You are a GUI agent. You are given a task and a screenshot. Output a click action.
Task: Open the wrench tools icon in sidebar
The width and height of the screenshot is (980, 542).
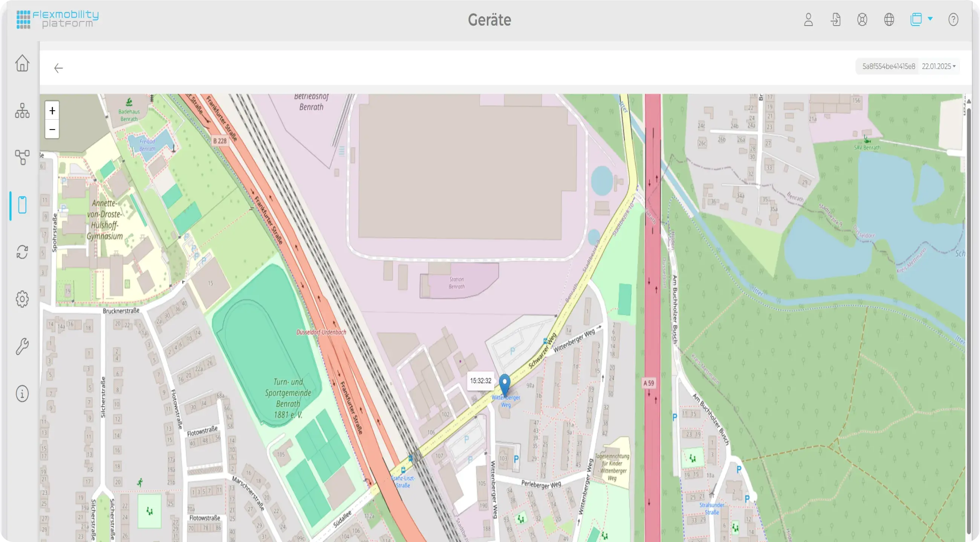[x=22, y=346]
